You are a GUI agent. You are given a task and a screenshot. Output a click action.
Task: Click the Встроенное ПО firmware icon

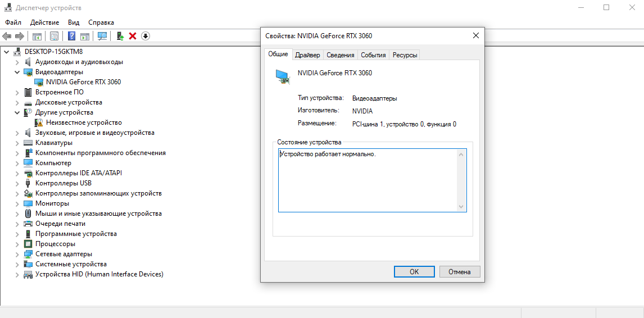28,92
